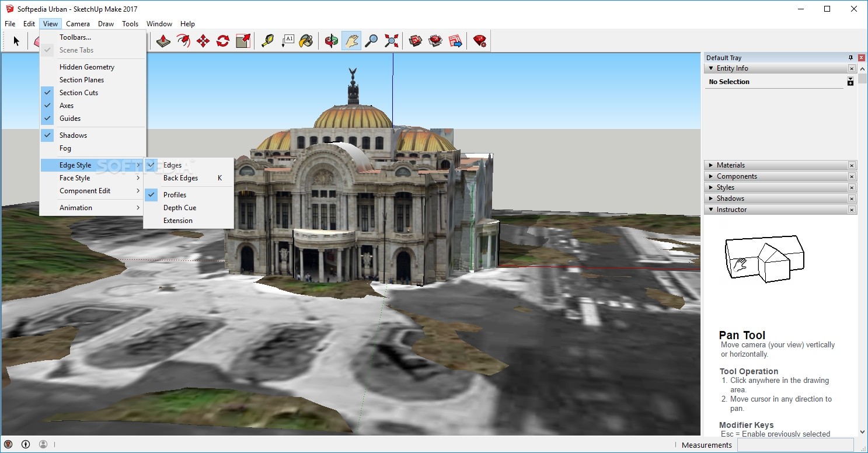868x453 pixels.
Task: Open the Component Edit submenu
Action: tap(93, 191)
